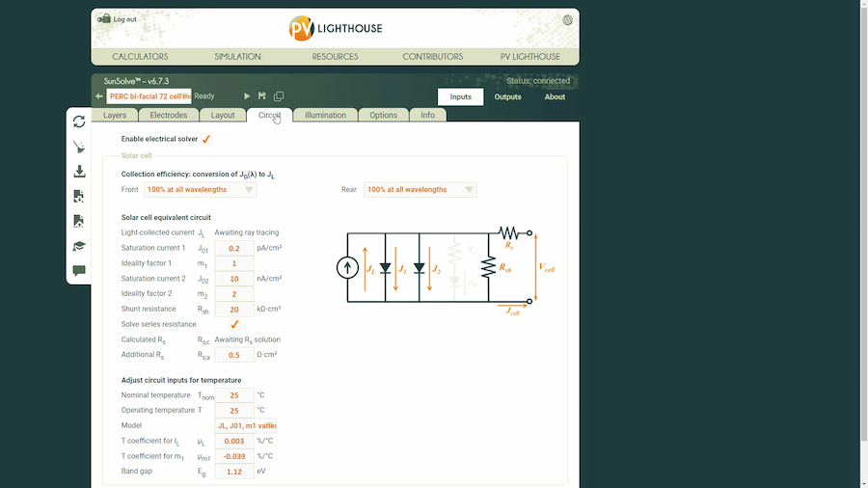Open the Front collection efficiency dropdown
This screenshot has height=488, width=868.
pyautogui.click(x=200, y=190)
